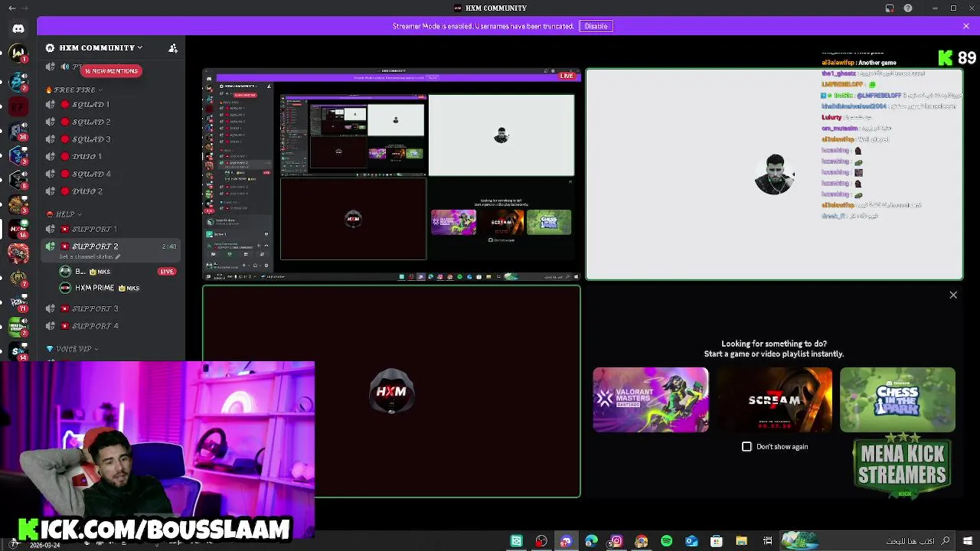Close the activity suggestions panel

coord(953,295)
